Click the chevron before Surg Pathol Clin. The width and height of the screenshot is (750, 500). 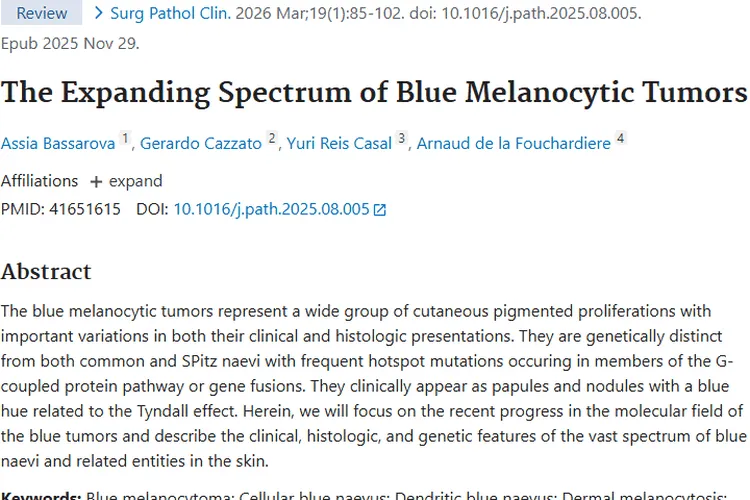tap(97, 13)
